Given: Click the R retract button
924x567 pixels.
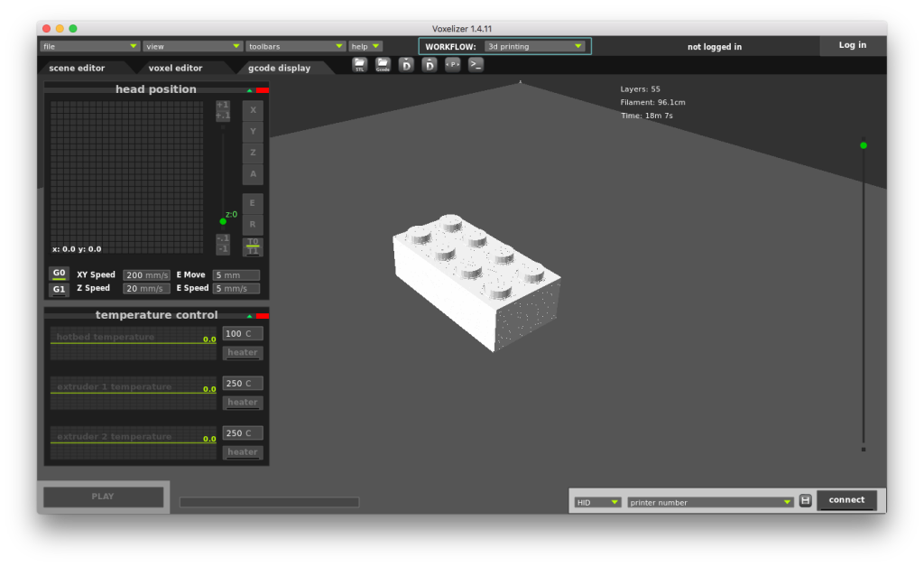Looking at the screenshot, I should 253,225.
